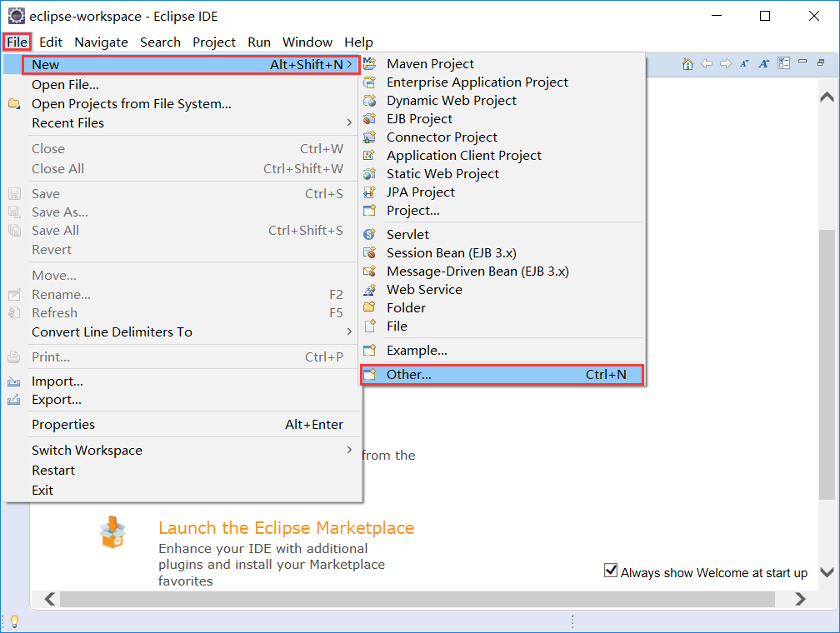Open the Help menu
Screen dimensions: 840x633
358,42
